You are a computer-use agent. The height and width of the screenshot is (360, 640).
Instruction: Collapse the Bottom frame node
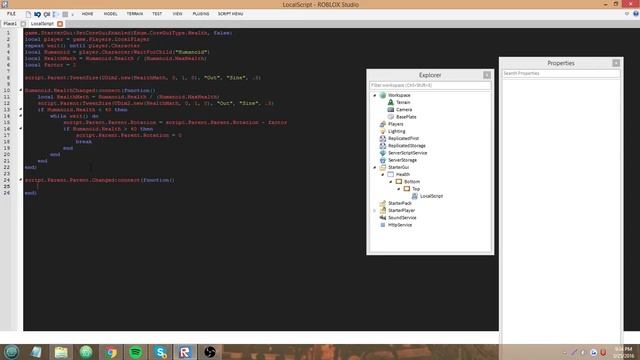[391, 182]
